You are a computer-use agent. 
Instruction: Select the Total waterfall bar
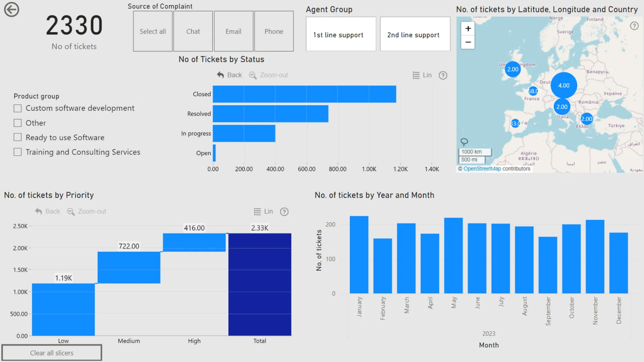click(260, 285)
